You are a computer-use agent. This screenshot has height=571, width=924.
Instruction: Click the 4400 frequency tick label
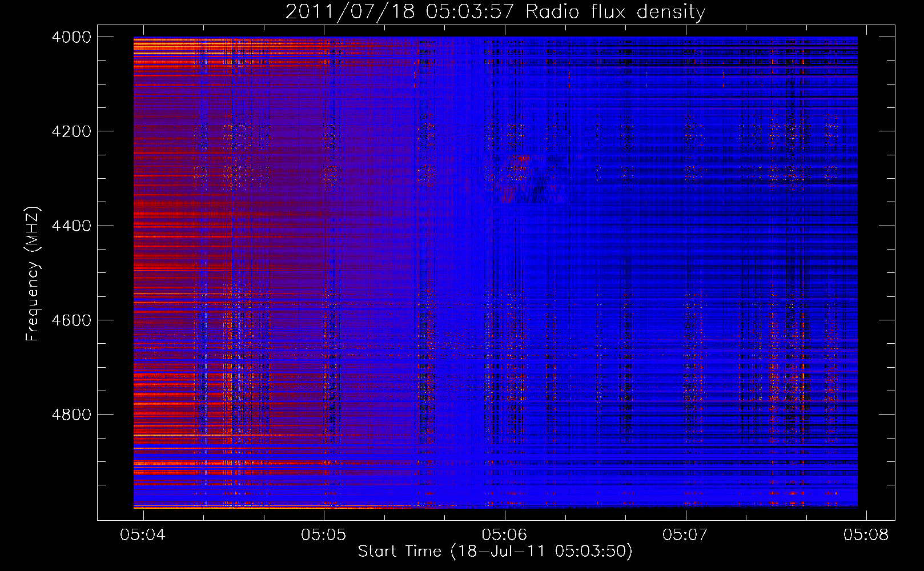pyautogui.click(x=71, y=226)
